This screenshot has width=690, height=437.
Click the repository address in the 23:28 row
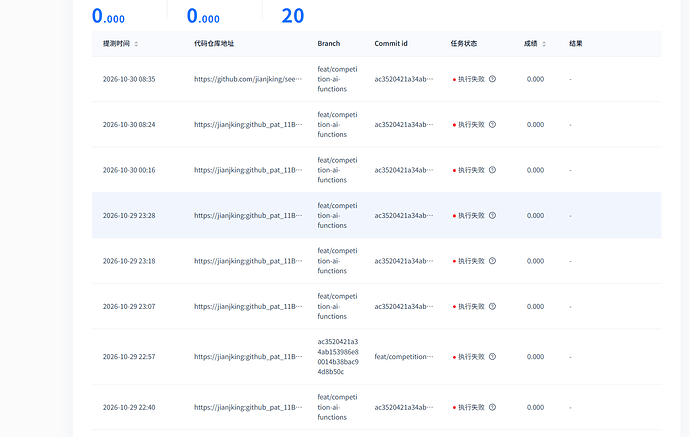point(248,216)
